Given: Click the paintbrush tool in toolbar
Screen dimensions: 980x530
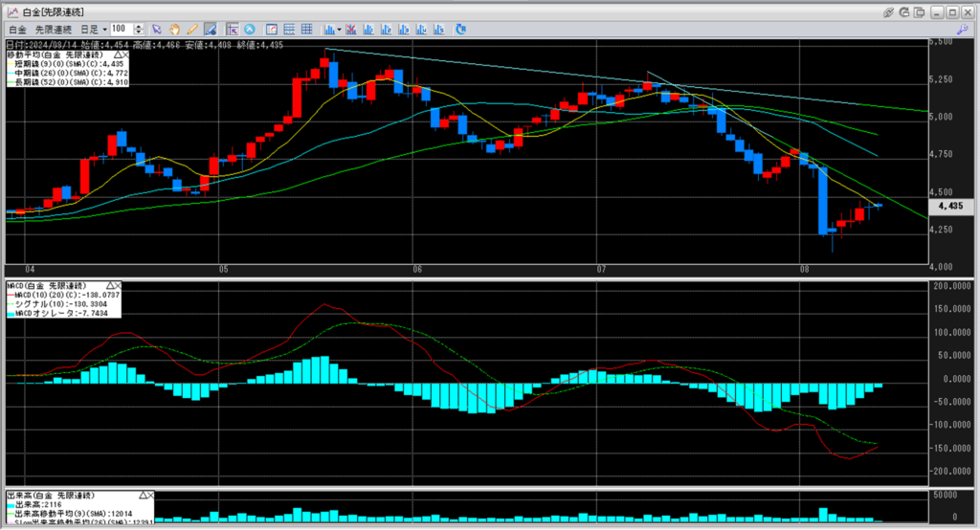Looking at the screenshot, I should tap(211, 30).
